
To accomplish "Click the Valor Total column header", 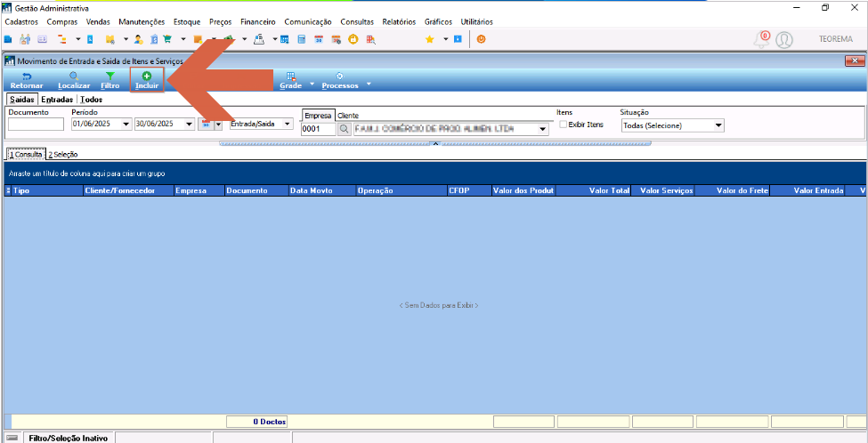I will pos(594,190).
